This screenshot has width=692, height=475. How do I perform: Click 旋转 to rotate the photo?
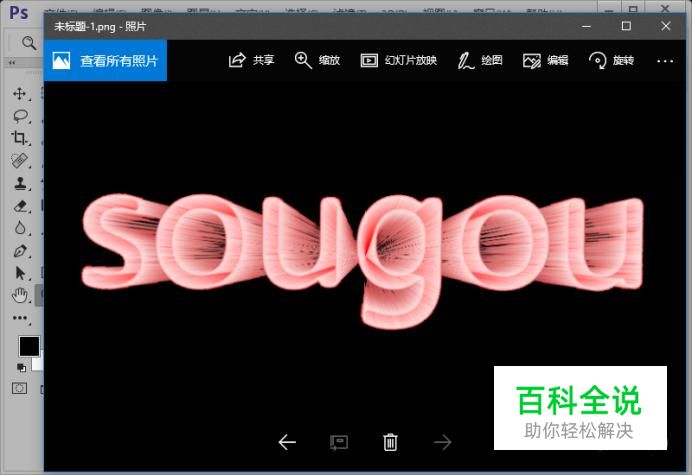click(611, 60)
